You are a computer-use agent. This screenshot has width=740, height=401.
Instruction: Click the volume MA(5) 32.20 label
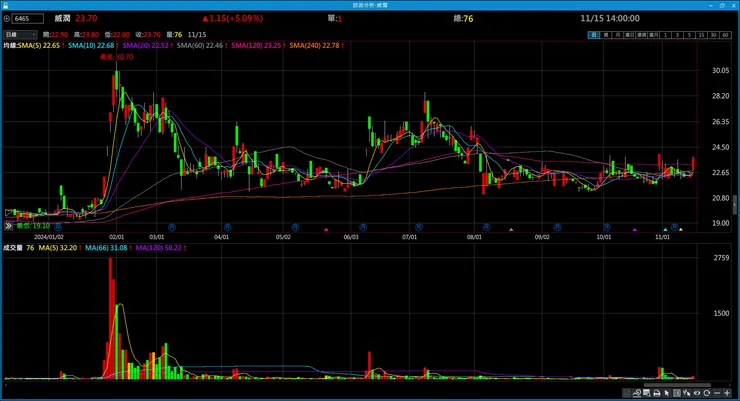(58, 248)
